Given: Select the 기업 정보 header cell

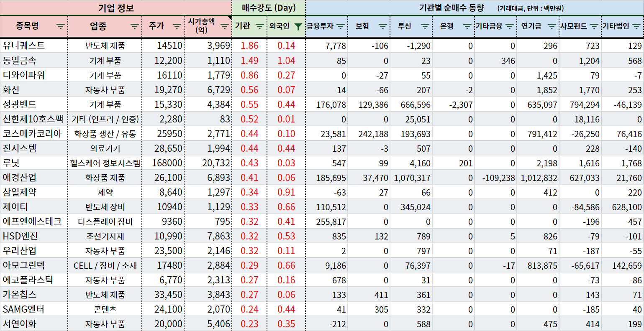Looking at the screenshot, I should pos(116,8).
